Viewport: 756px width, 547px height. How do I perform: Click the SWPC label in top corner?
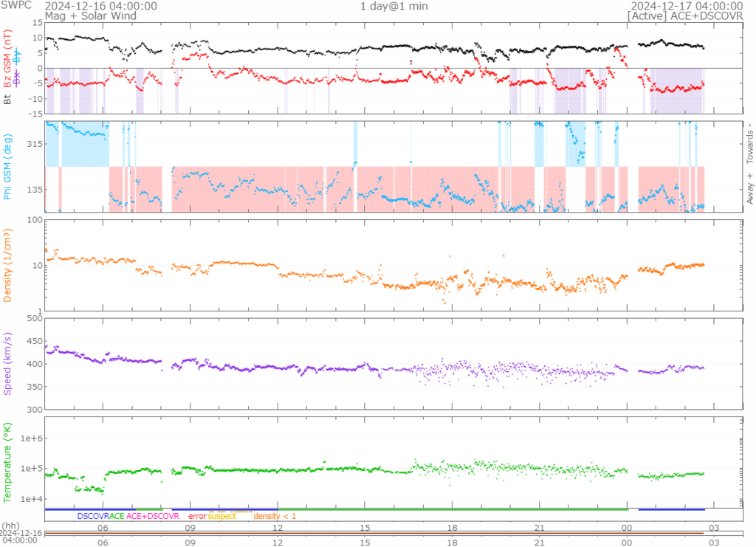coord(16,6)
